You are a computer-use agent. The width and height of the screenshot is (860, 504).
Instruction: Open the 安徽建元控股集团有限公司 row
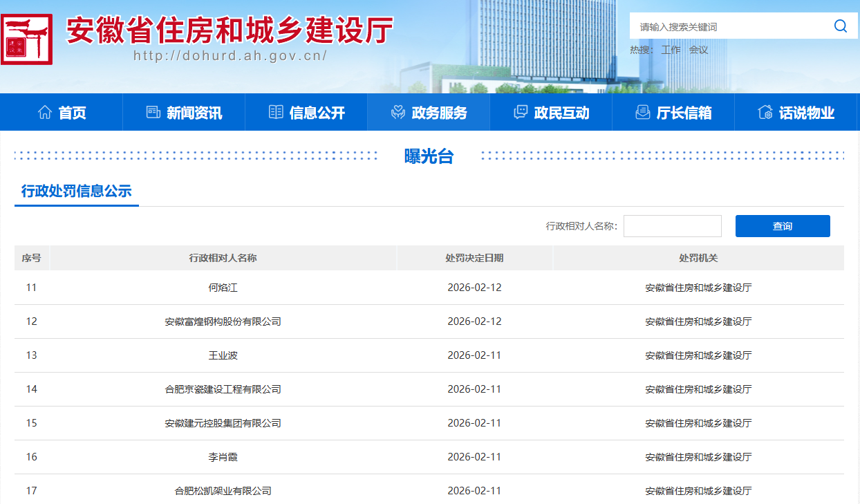point(223,423)
